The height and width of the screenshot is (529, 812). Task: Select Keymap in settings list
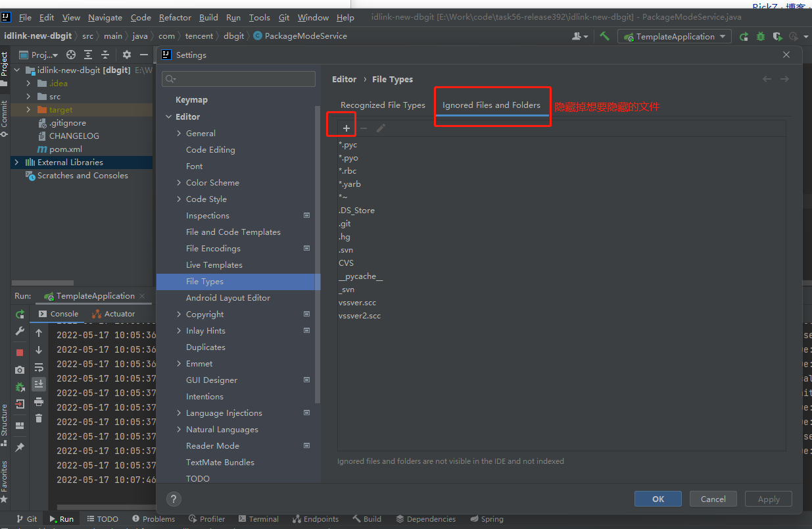191,100
